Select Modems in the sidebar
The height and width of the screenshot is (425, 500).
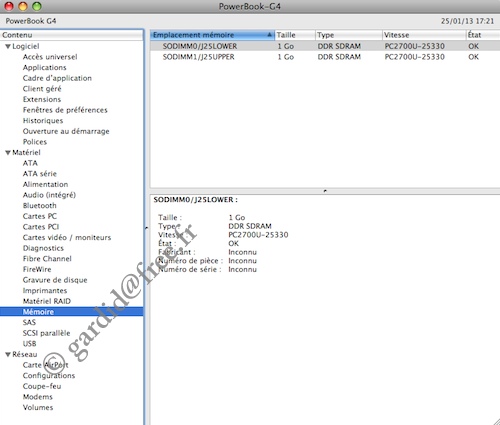(38, 397)
